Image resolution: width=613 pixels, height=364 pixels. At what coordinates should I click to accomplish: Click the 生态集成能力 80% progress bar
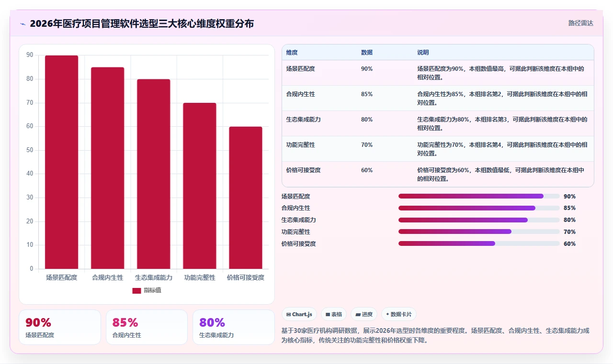[479, 220]
